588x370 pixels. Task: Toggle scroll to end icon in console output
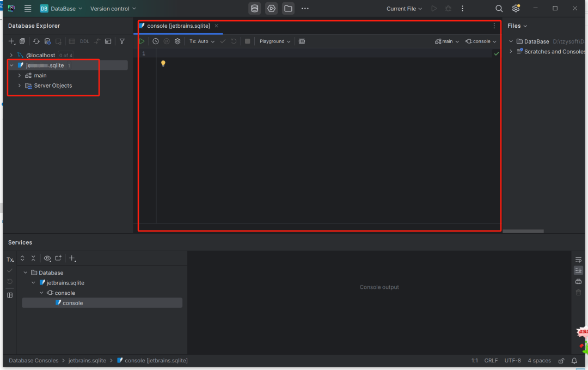[x=578, y=270]
